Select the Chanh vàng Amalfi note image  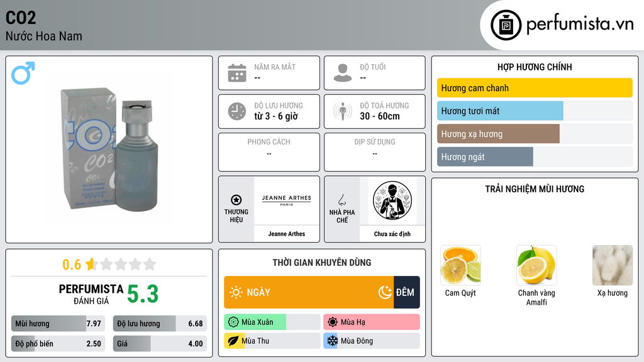pyautogui.click(x=536, y=265)
